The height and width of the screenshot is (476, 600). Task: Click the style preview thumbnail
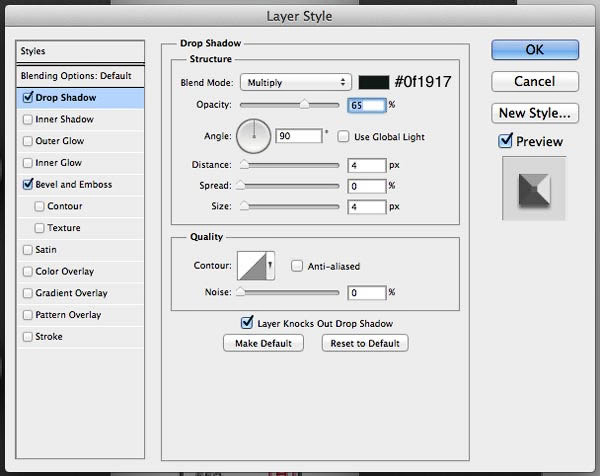(534, 188)
